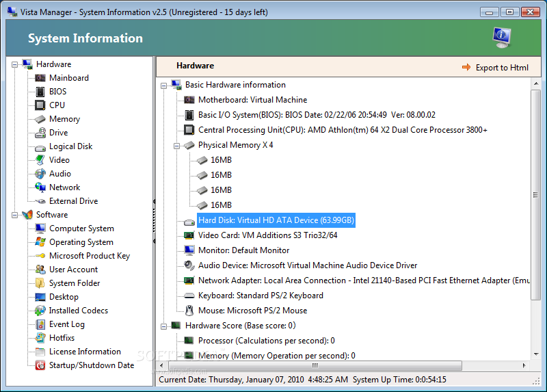Click the Network icon in sidebar
This screenshot has height=392, width=547.
pyautogui.click(x=40, y=187)
